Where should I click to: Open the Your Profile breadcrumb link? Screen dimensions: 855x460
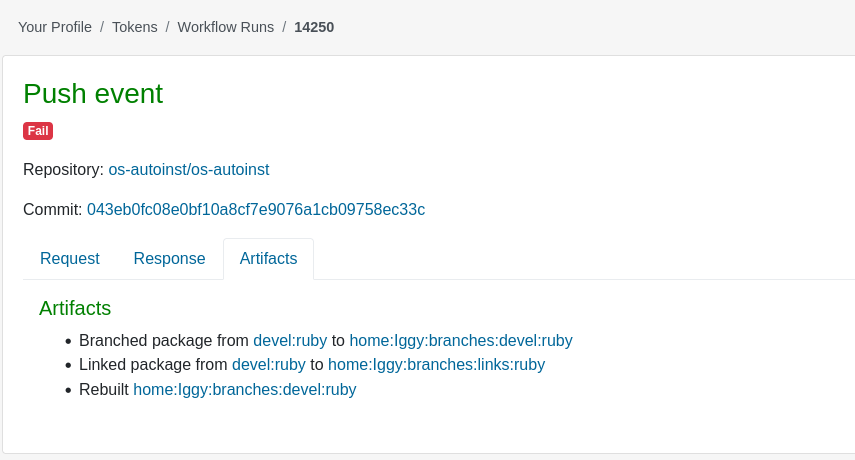coord(55,27)
